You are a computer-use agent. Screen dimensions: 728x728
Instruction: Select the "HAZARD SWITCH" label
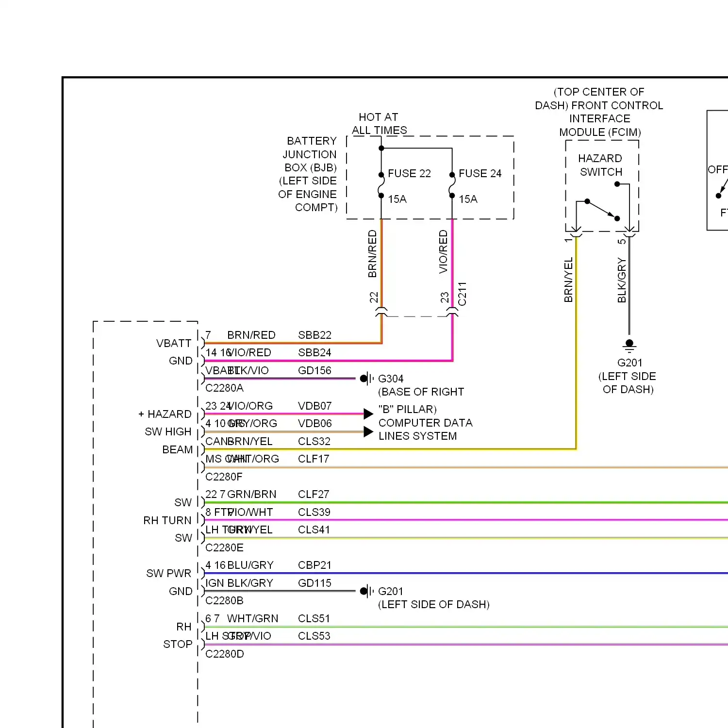[600, 165]
